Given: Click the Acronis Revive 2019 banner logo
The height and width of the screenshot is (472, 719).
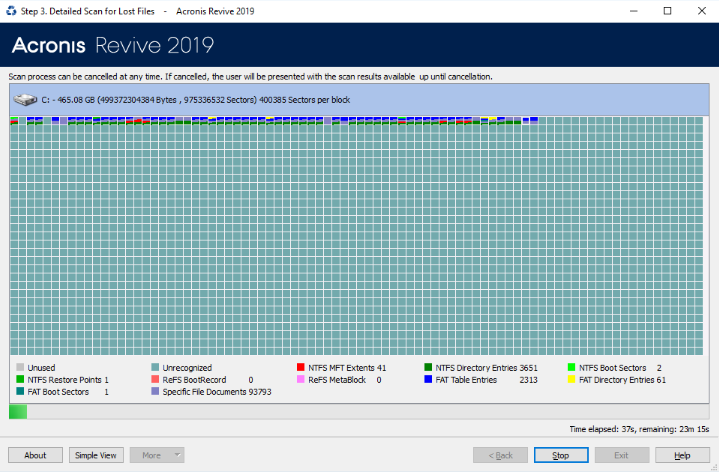Looking at the screenshot, I should coord(113,45).
